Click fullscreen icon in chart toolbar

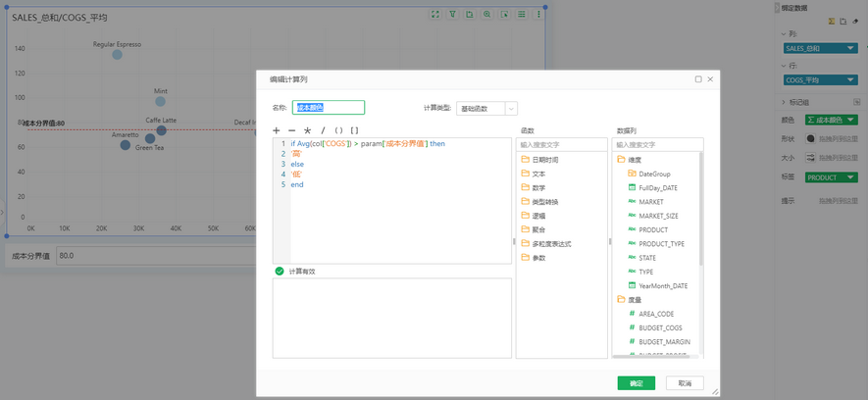tap(435, 15)
